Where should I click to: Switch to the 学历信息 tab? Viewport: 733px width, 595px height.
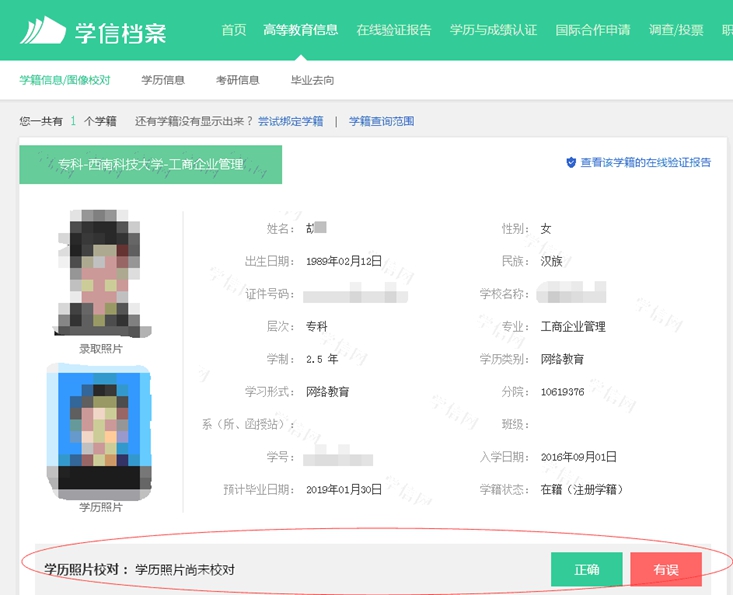[163, 80]
